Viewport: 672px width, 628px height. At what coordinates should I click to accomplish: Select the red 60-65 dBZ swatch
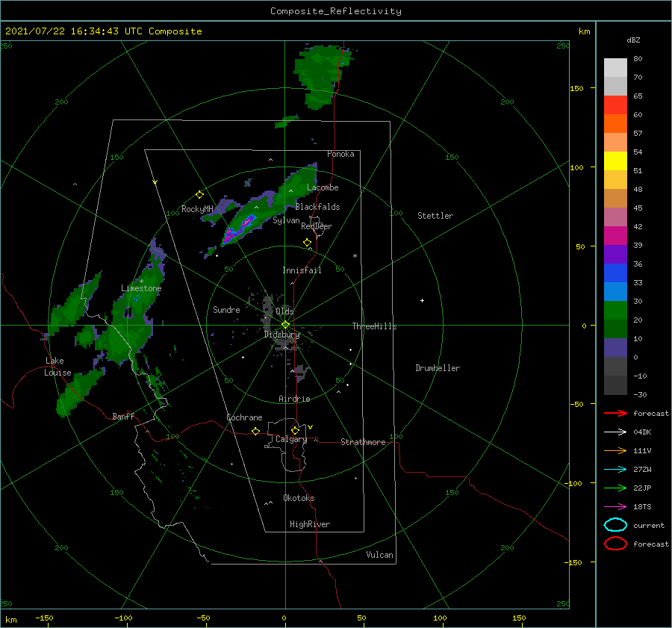pyautogui.click(x=615, y=105)
